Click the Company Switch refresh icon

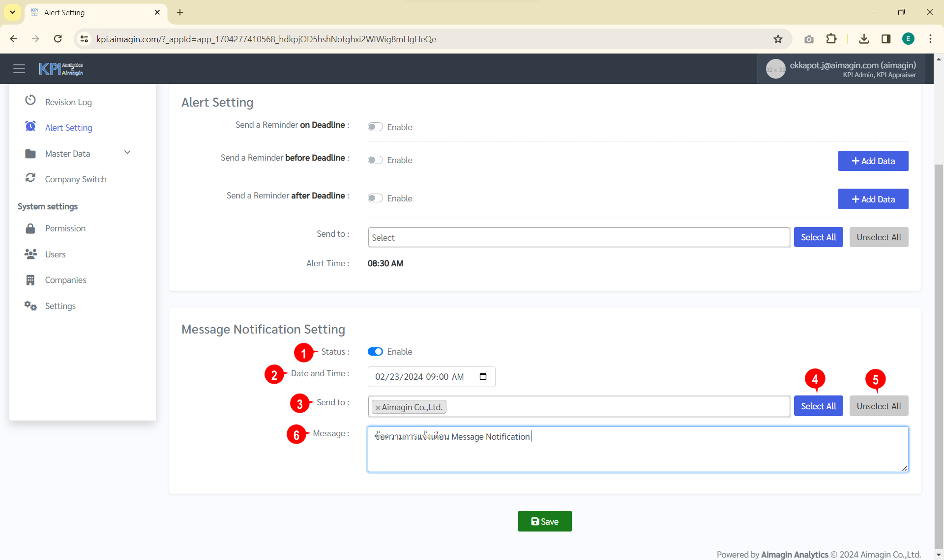[30, 178]
